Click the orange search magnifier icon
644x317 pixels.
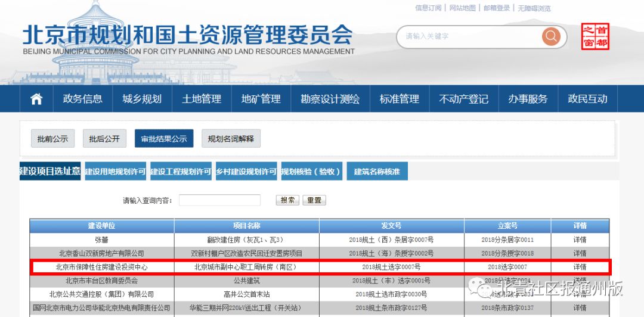(551, 36)
